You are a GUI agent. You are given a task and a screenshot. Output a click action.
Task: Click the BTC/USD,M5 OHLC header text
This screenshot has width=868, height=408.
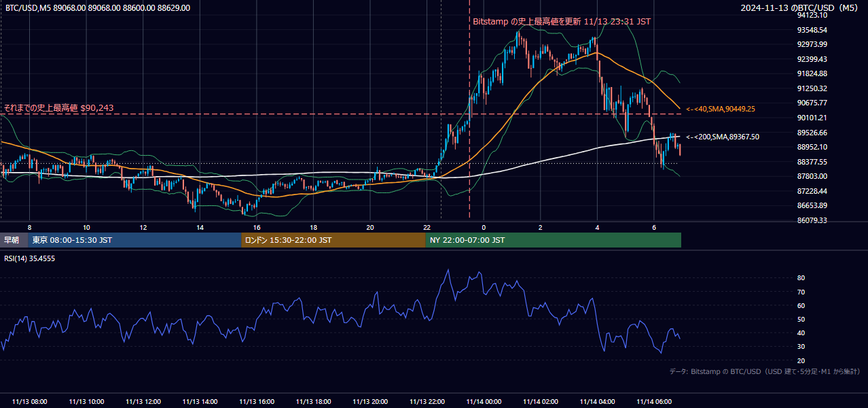pyautogui.click(x=98, y=8)
